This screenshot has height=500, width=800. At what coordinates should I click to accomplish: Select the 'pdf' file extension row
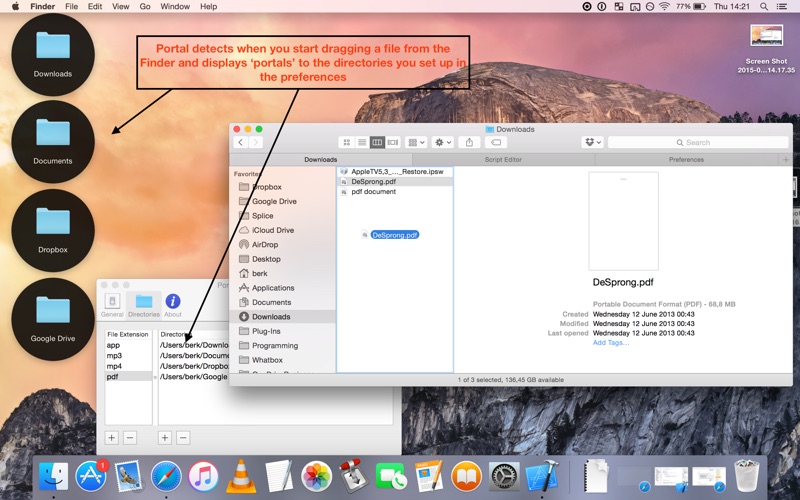point(129,377)
